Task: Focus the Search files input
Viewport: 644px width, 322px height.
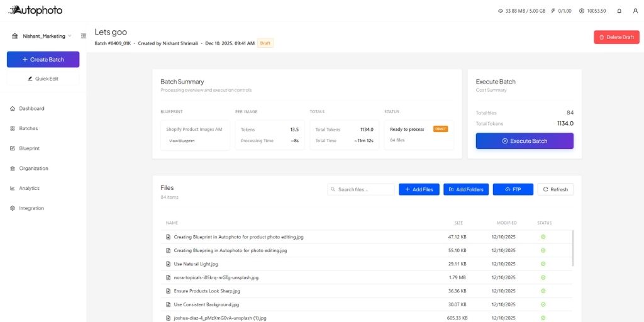Action: point(361,189)
